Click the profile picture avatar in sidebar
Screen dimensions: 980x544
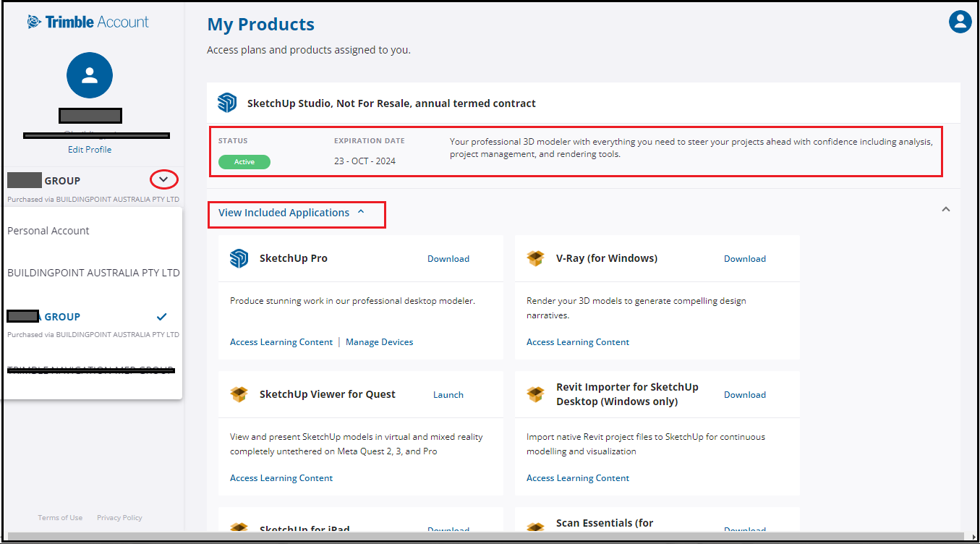pos(90,75)
